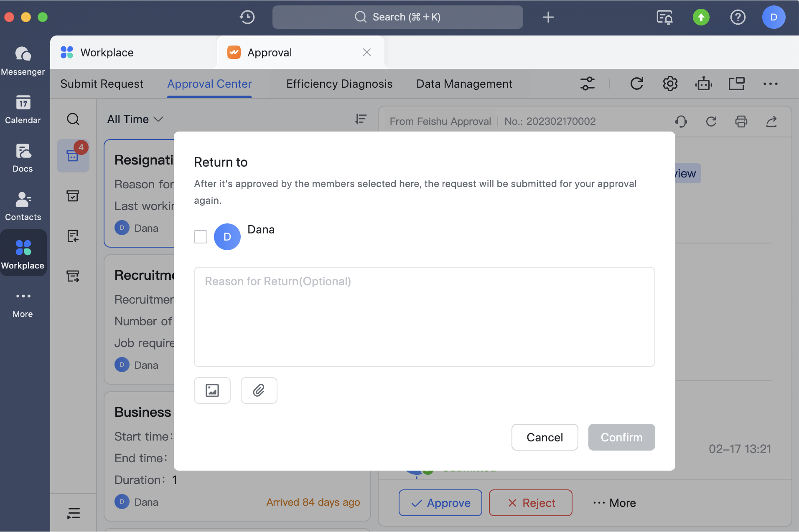This screenshot has width=799, height=532.
Task: Click the settings gear icon in toolbar
Action: (x=670, y=84)
